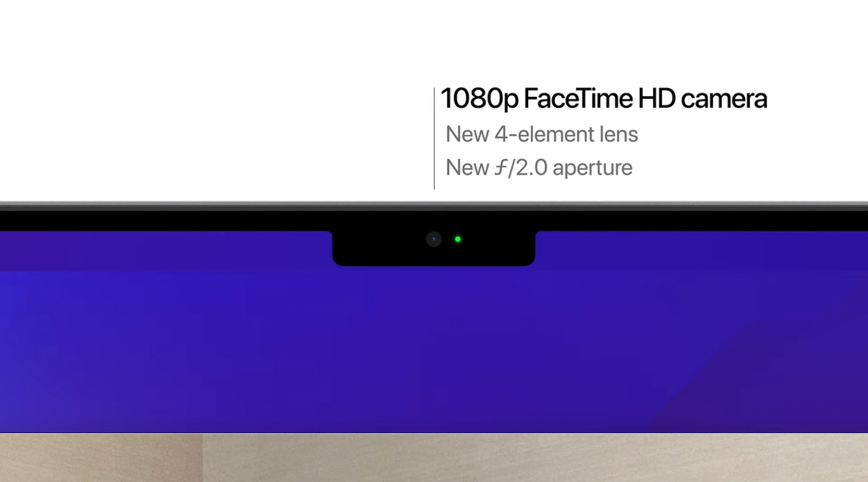Click the green camera indicator light
Viewport: 868px width, 482px height.
(x=458, y=239)
